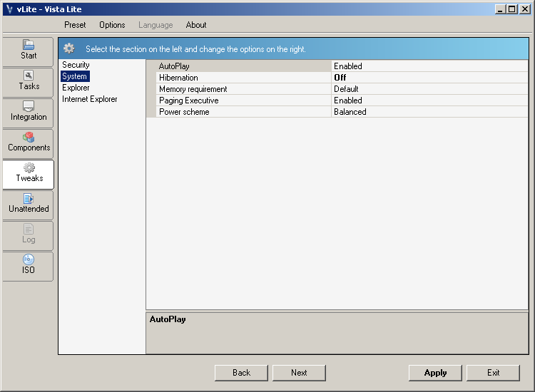Change Power scheme Balanced value

coord(429,112)
